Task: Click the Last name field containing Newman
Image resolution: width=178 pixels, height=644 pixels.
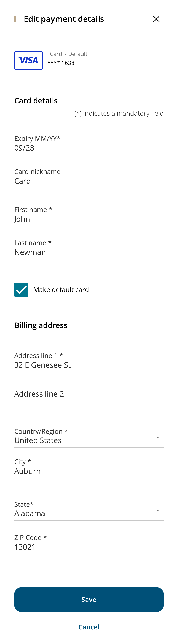Action: 89,252
